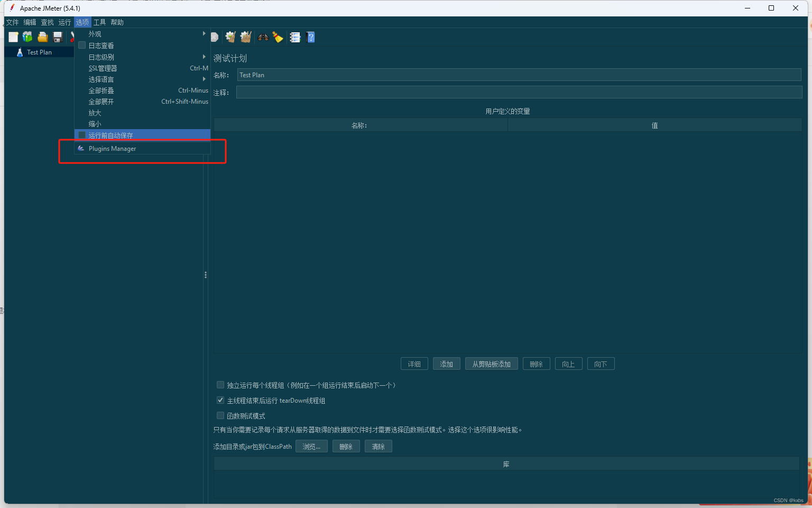Expand the 选择语言 submenu
Viewport: 812px width, 508px height.
[x=142, y=79]
